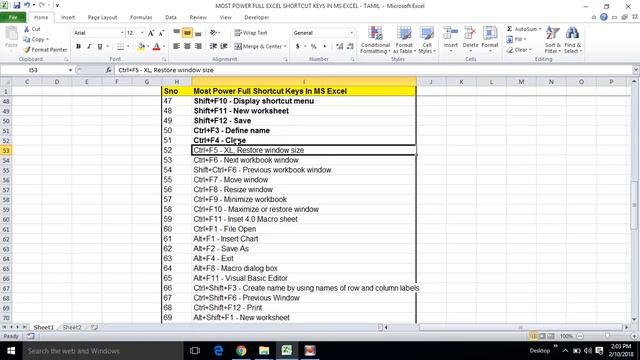Switch to the Data tab
Image resolution: width=640 pixels, height=360 pixels.
pos(171,17)
